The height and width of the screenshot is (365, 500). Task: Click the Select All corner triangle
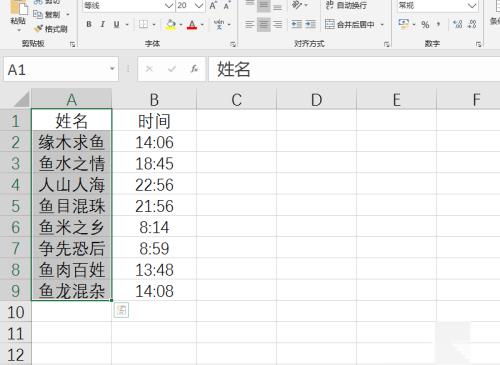[20, 99]
